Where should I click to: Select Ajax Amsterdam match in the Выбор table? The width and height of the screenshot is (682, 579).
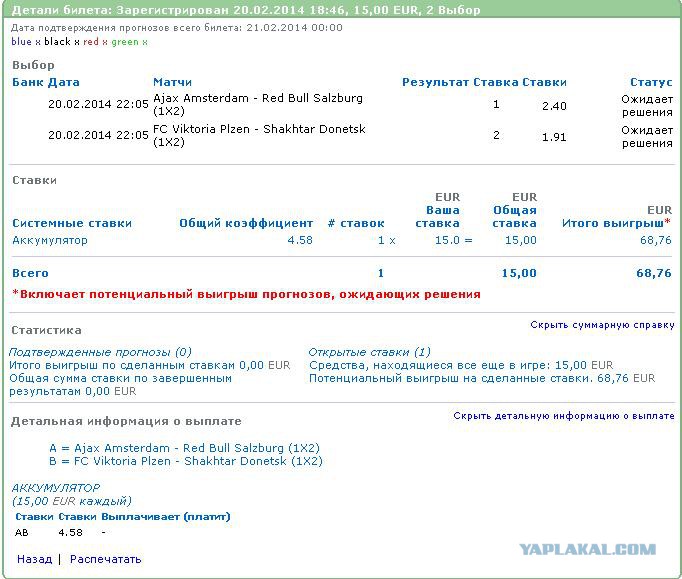coord(258,99)
